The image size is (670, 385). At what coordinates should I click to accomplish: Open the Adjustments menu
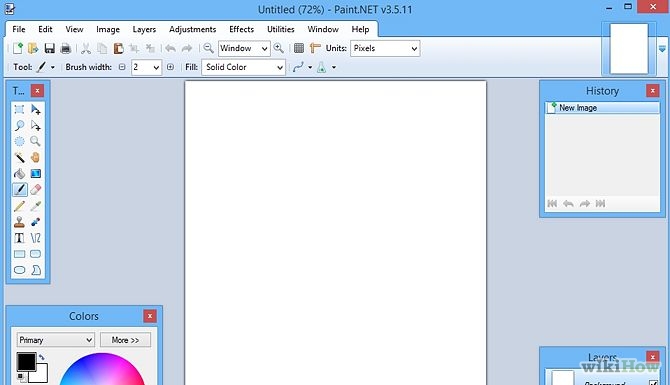pyautogui.click(x=192, y=29)
